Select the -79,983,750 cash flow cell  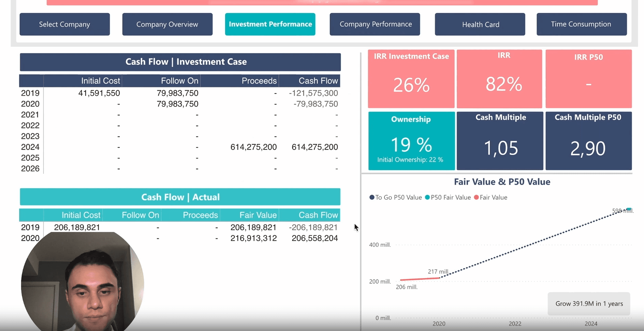(x=316, y=104)
